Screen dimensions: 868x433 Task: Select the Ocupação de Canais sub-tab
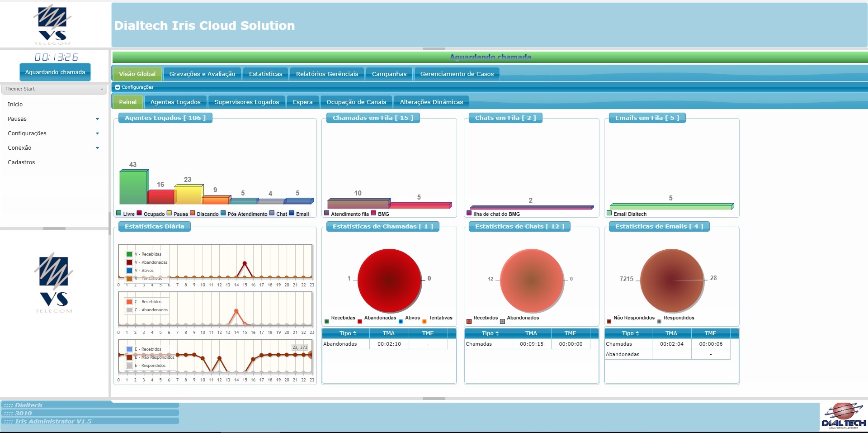click(x=356, y=102)
